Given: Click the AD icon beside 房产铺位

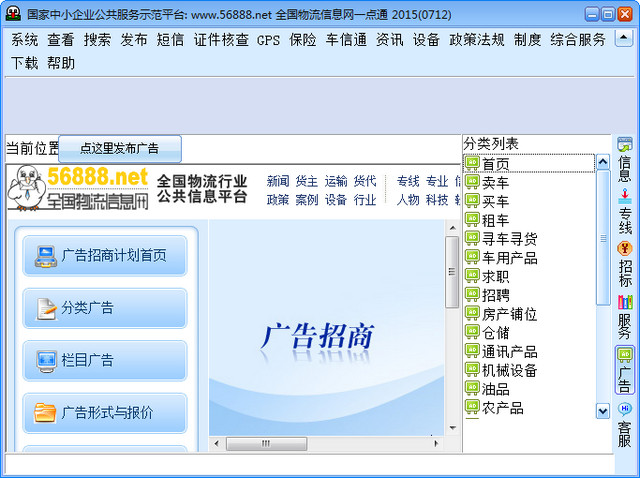Looking at the screenshot, I should click(472, 313).
